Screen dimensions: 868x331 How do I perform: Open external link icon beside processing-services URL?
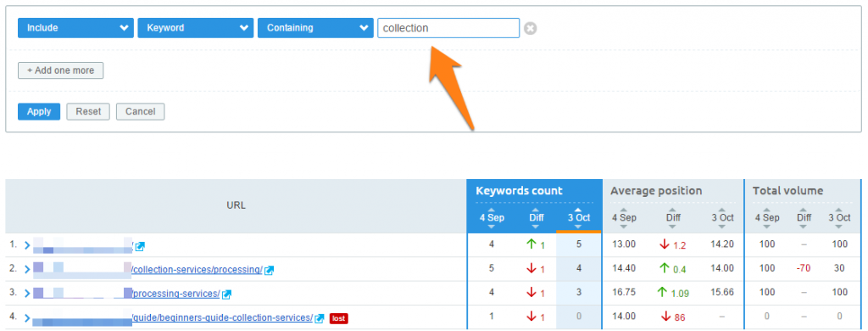click(226, 295)
